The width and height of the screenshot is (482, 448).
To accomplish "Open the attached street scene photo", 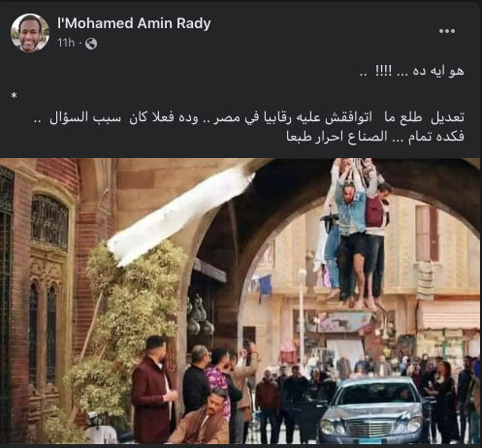I will pyautogui.click(x=240, y=301).
